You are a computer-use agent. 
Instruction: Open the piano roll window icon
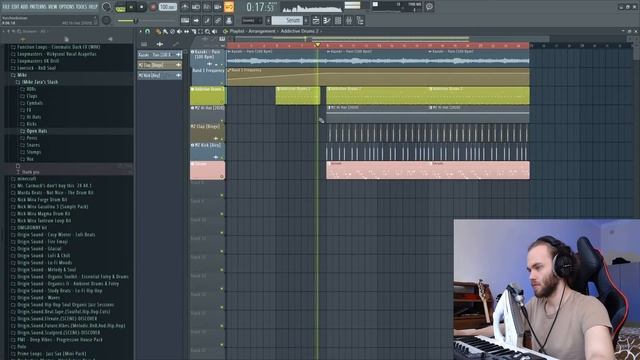pos(327,20)
